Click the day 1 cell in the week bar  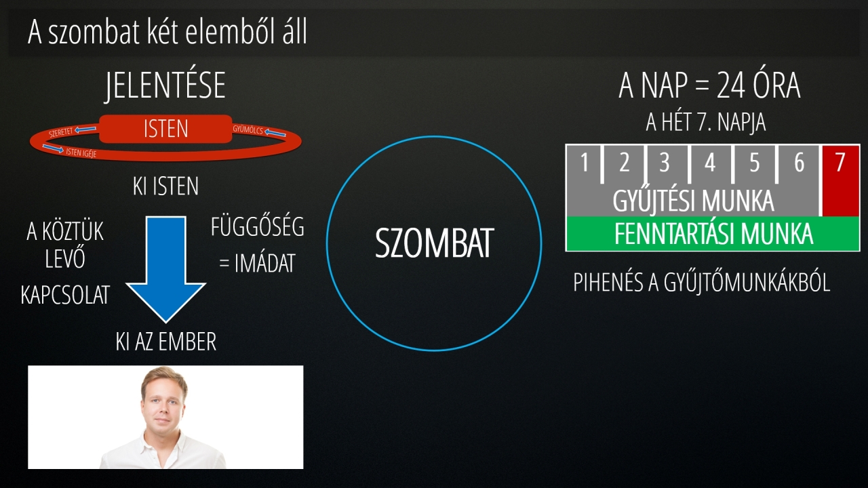coord(585,163)
